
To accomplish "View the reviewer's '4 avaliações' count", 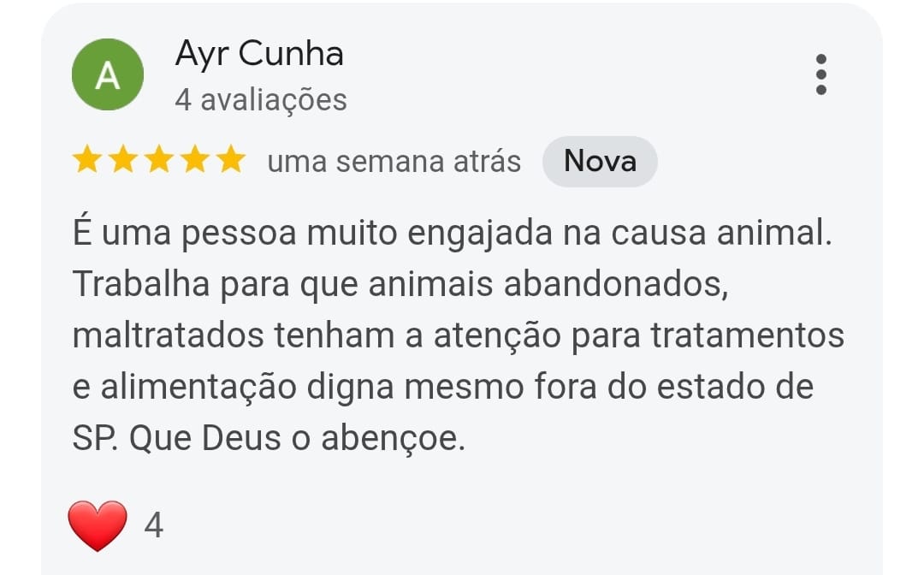I will [x=261, y=100].
